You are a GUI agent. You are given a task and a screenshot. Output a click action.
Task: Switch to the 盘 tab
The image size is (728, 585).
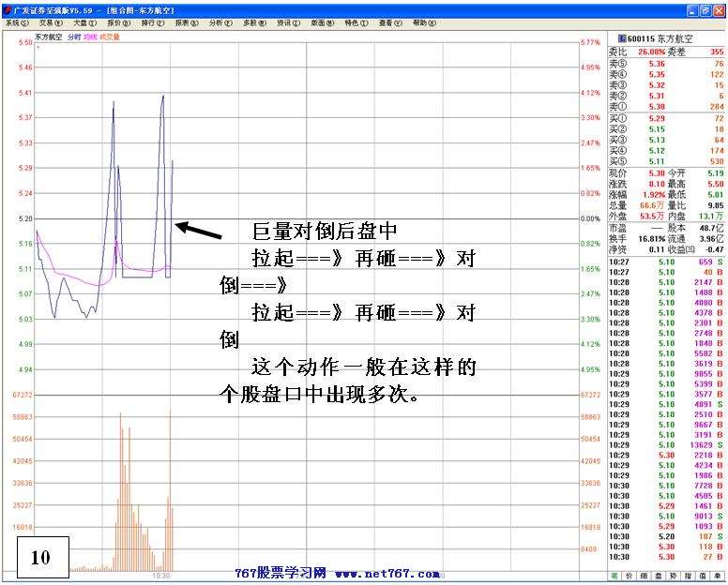(659, 576)
